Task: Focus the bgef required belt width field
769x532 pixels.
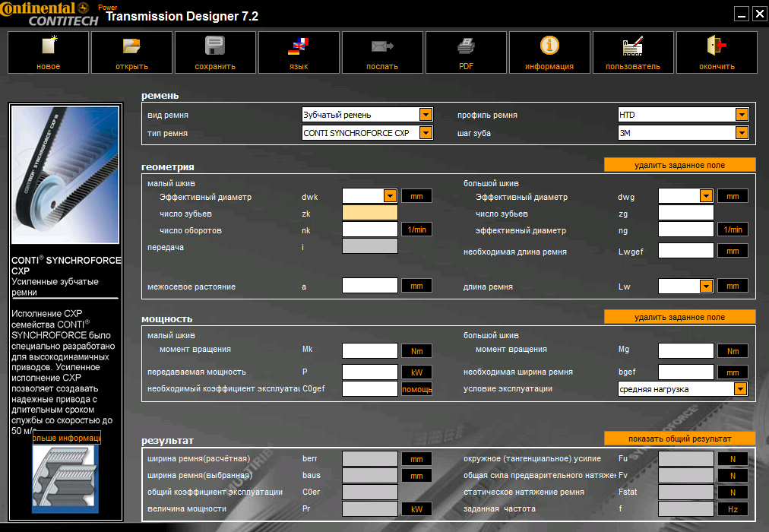Action: pos(685,372)
